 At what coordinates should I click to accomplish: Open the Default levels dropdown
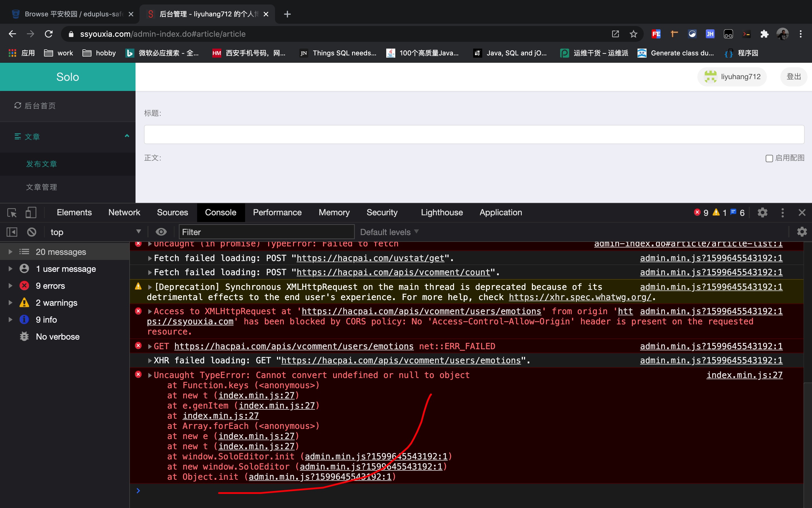click(389, 232)
